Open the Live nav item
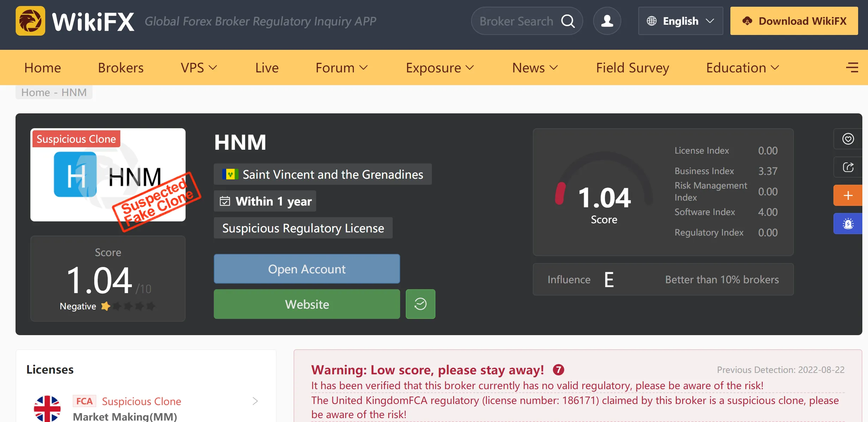Viewport: 868px width, 422px height. tap(267, 67)
